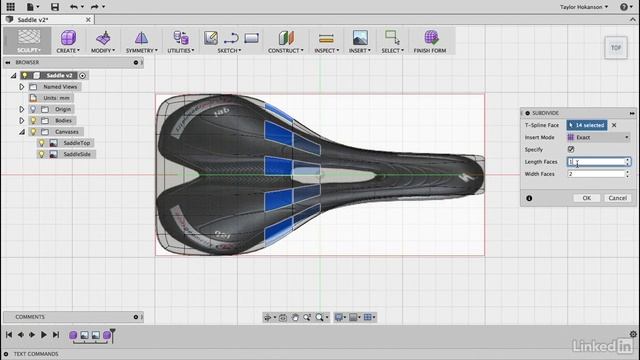Image resolution: width=640 pixels, height=360 pixels.
Task: Open Taylor Hokanson account dropdown
Action: coord(584,7)
